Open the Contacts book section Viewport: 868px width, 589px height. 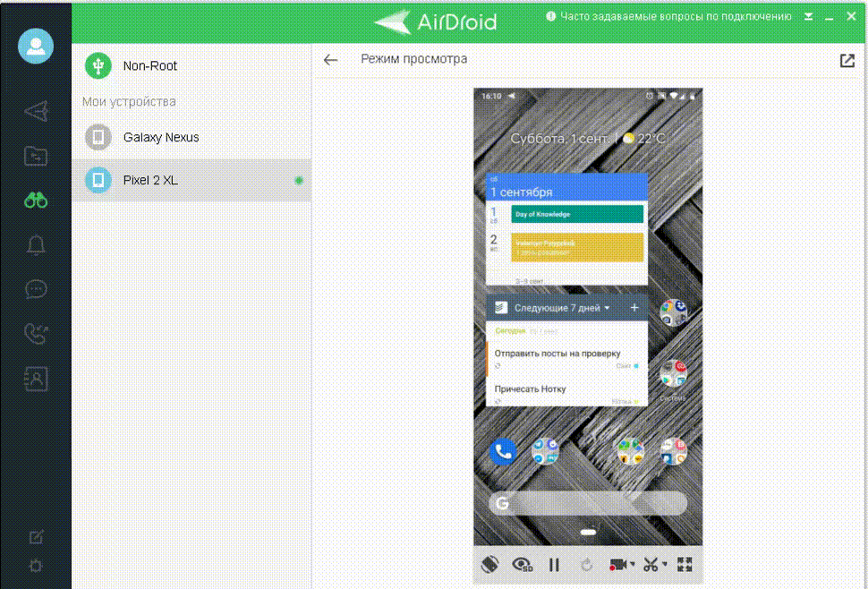coord(36,379)
